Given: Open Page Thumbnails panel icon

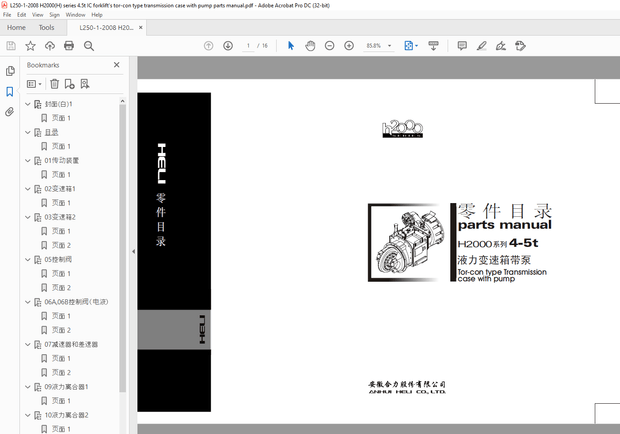Looking at the screenshot, I should coord(10,71).
